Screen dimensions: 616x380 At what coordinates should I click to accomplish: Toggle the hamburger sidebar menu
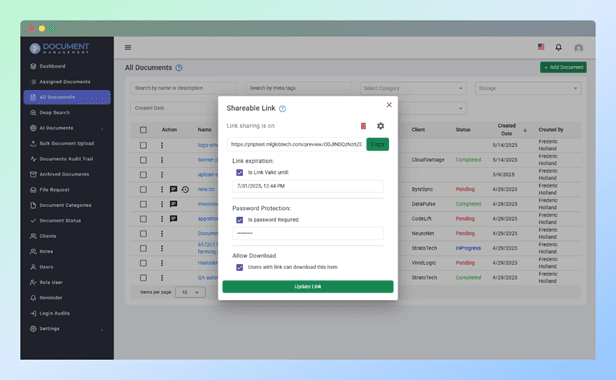(128, 48)
